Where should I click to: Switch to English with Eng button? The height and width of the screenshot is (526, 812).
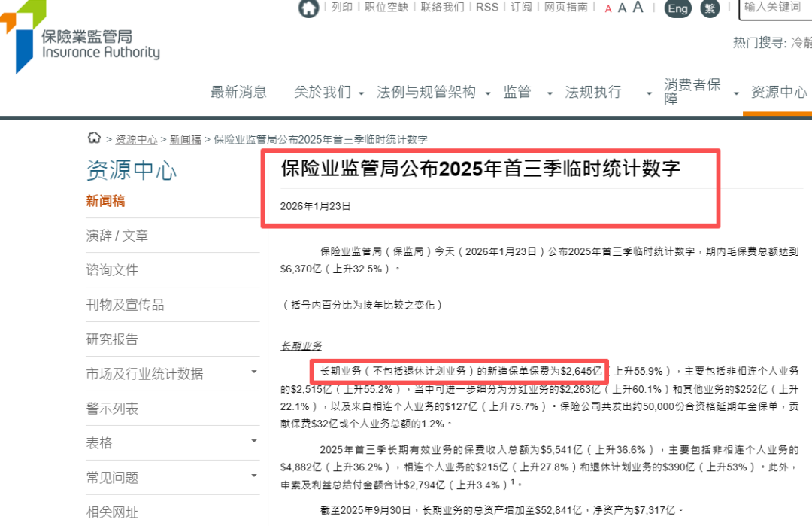[x=677, y=8]
